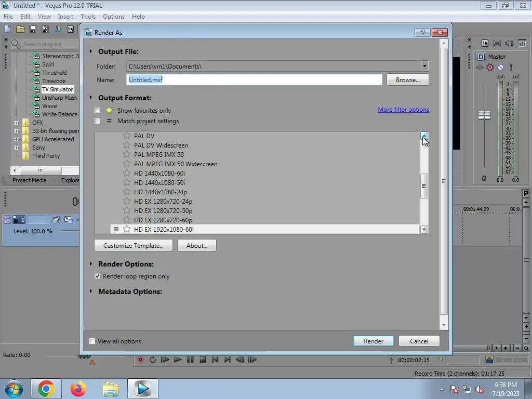Uncheck Render loop region only
This screenshot has height=399, width=532.
click(97, 276)
